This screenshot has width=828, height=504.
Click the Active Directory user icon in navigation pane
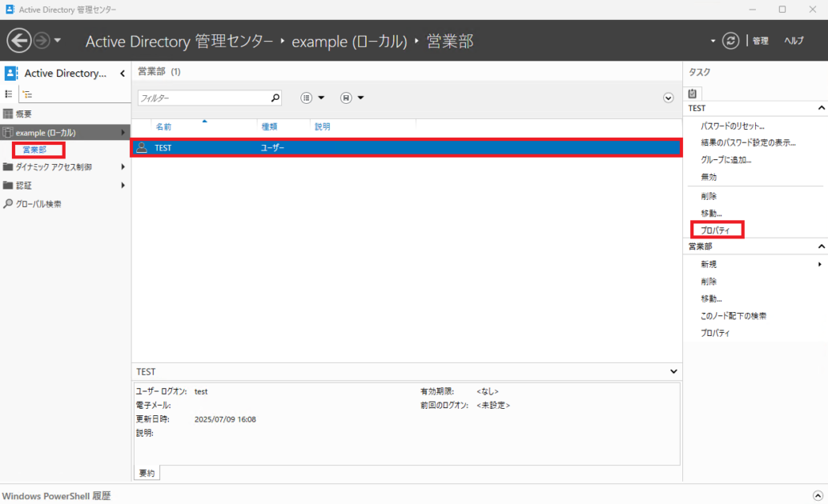click(x=11, y=73)
